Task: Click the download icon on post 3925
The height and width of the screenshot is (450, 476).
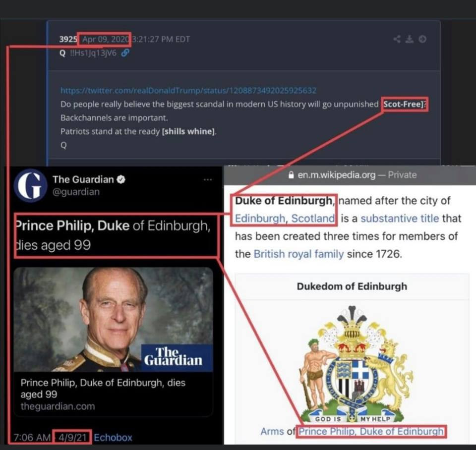Action: pos(410,39)
